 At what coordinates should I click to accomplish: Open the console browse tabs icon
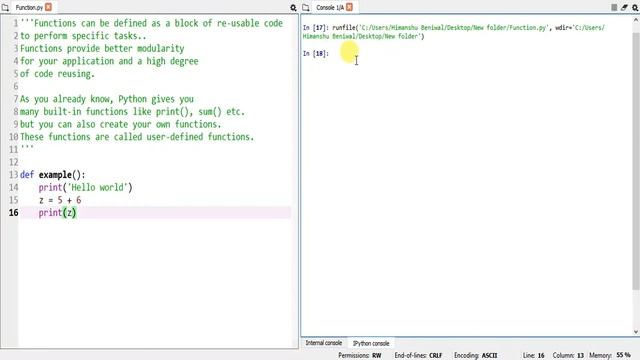tap(306, 7)
